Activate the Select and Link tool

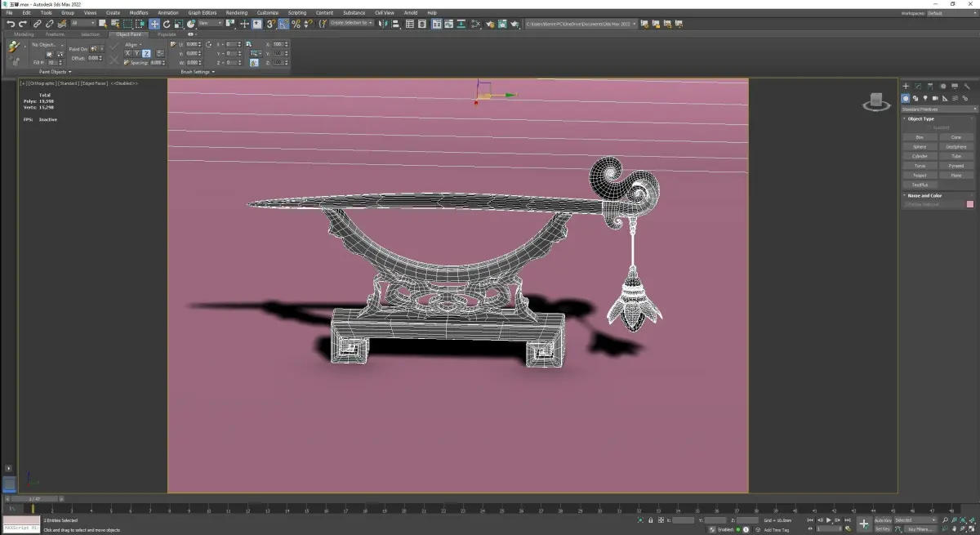pyautogui.click(x=37, y=24)
